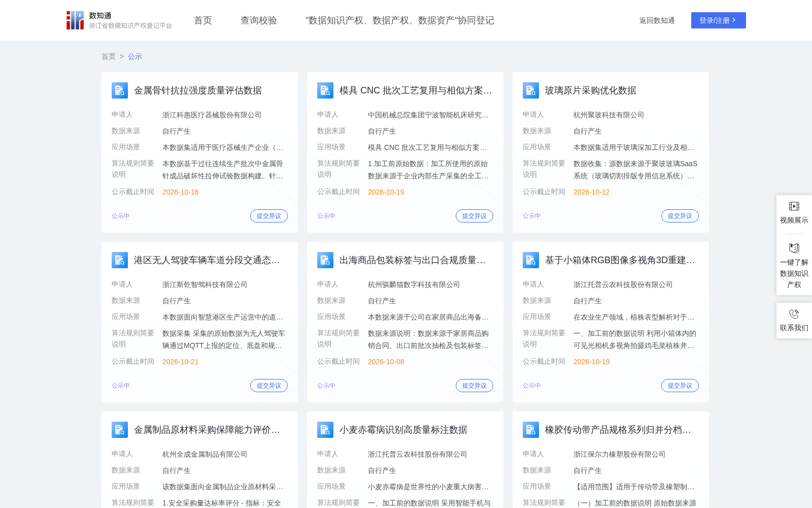This screenshot has width=812, height=508.
Task: Submit objection for 玻璃原片采购优化数据
Action: point(680,216)
